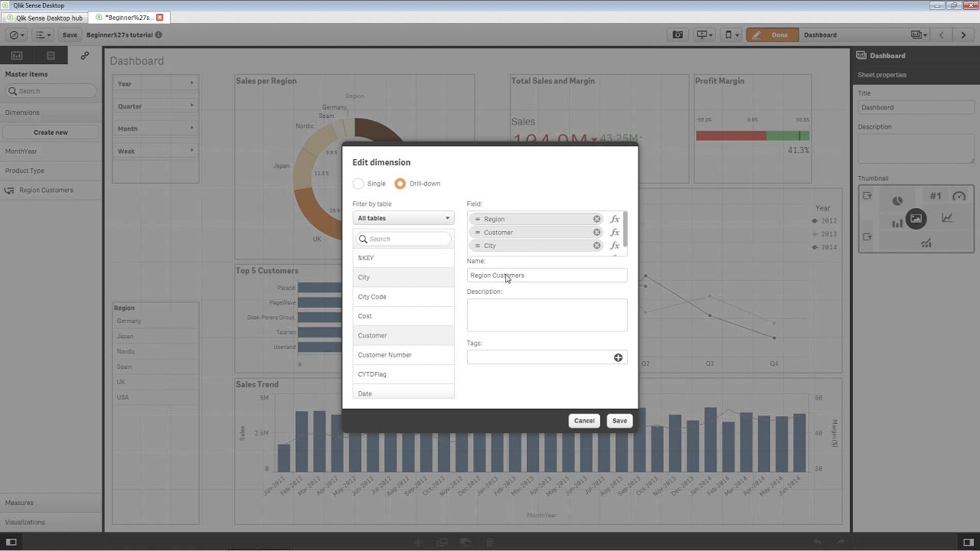Open the storytelling presentation menu
This screenshot has height=551, width=980.
coord(704,34)
